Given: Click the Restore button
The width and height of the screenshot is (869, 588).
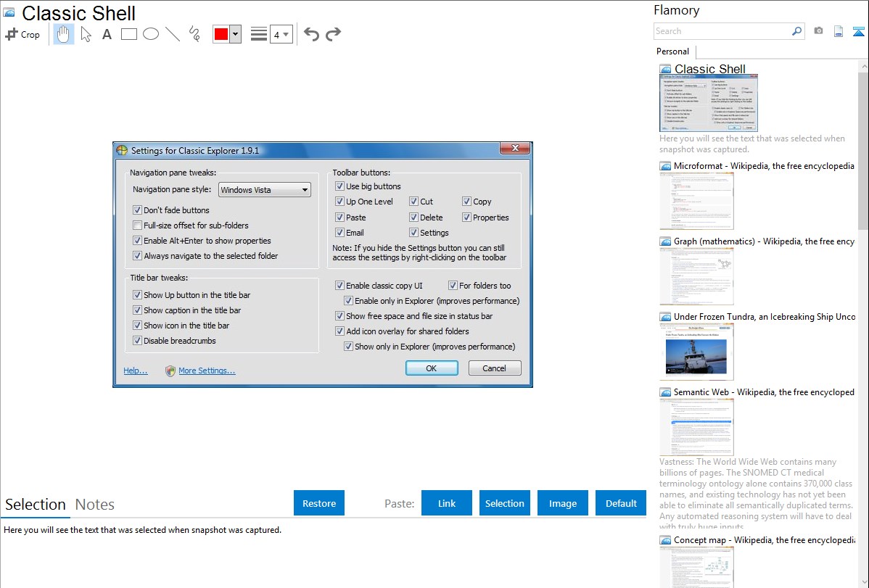Looking at the screenshot, I should pos(319,503).
